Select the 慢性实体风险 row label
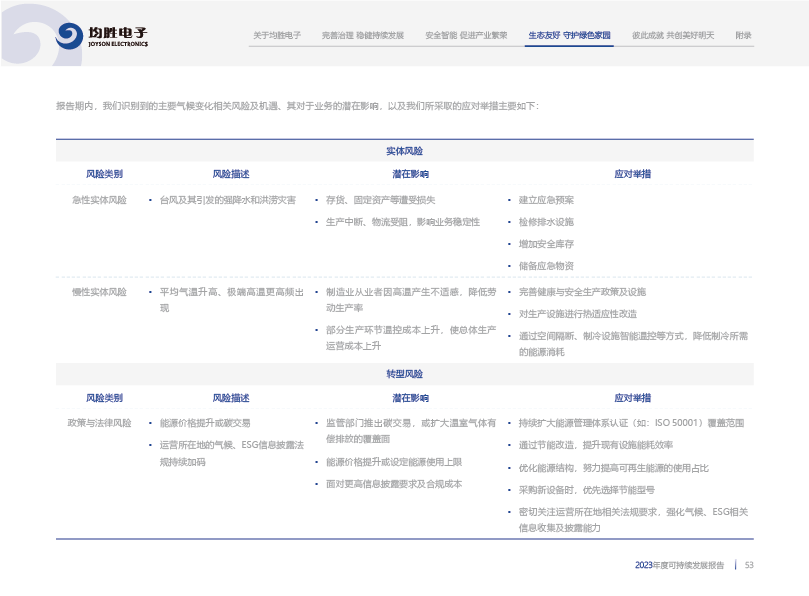809x596 pixels. tap(99, 292)
